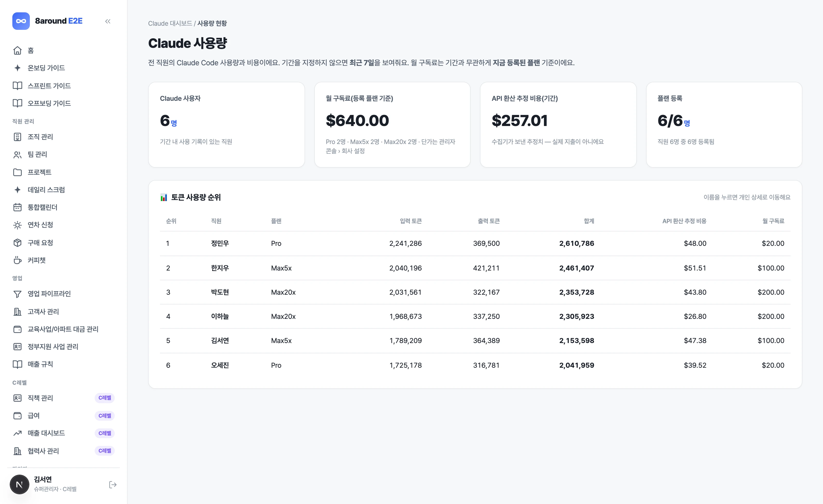The height and width of the screenshot is (504, 823).
Task: Navigate to 통합캘린더
Action: [x=64, y=208]
